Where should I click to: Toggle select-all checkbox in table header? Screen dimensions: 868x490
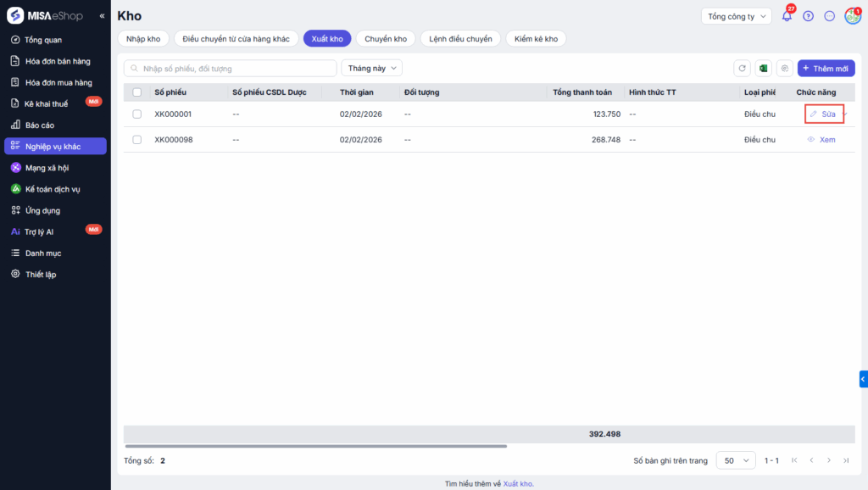click(x=136, y=92)
